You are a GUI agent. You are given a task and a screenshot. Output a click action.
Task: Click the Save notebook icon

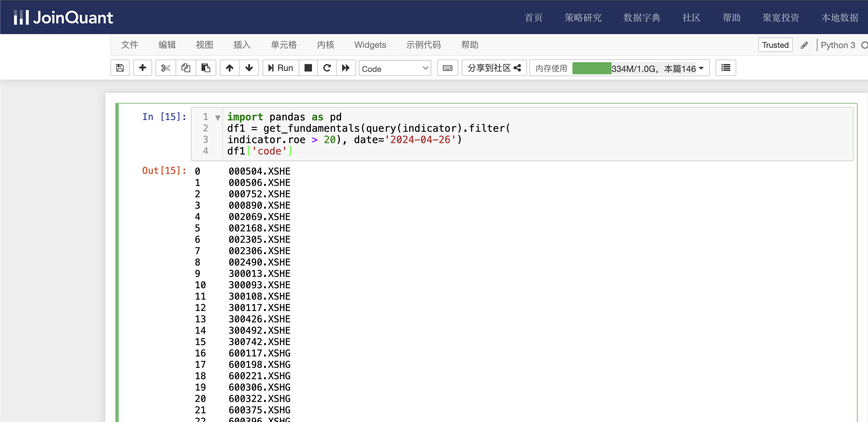coord(120,68)
